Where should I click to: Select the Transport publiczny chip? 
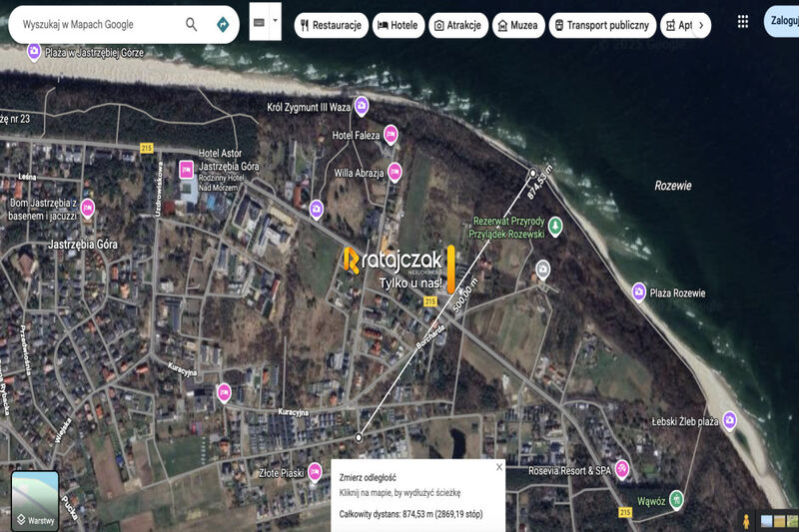point(602,25)
